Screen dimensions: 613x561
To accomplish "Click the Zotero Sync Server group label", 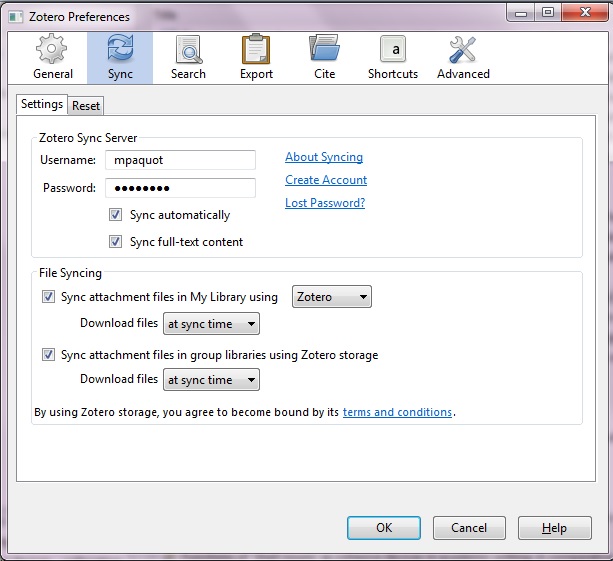I will point(88,138).
